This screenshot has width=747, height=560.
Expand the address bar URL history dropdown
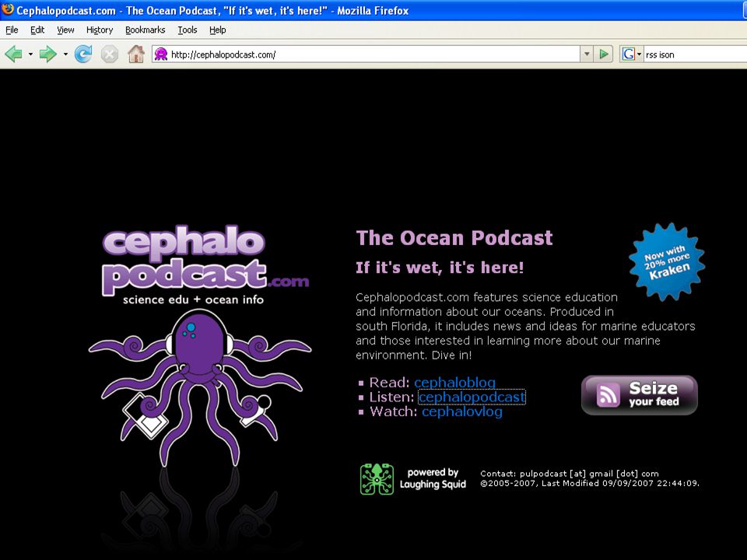click(587, 54)
